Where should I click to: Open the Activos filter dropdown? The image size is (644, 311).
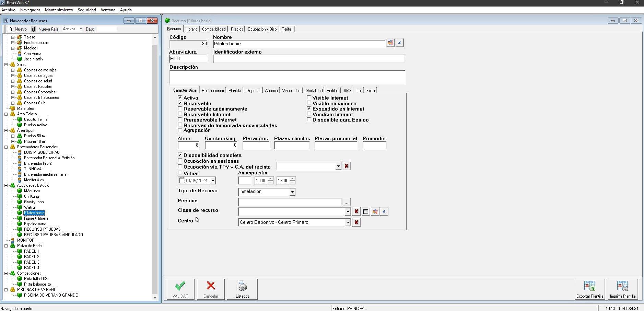click(81, 29)
